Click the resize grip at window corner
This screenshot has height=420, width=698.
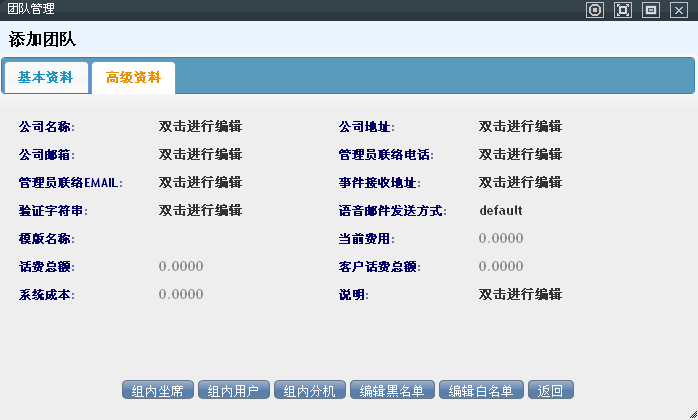tap(691, 413)
